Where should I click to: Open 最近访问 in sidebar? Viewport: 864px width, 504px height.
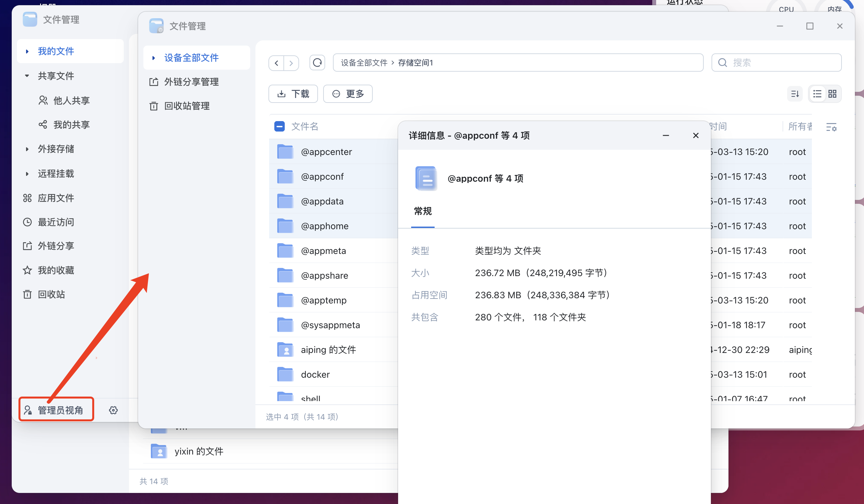point(70,222)
